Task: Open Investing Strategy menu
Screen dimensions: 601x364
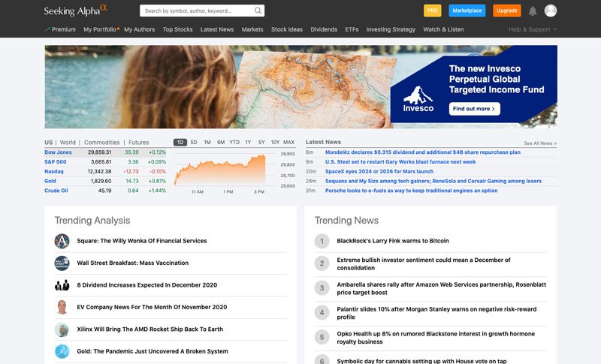Action: click(x=391, y=29)
